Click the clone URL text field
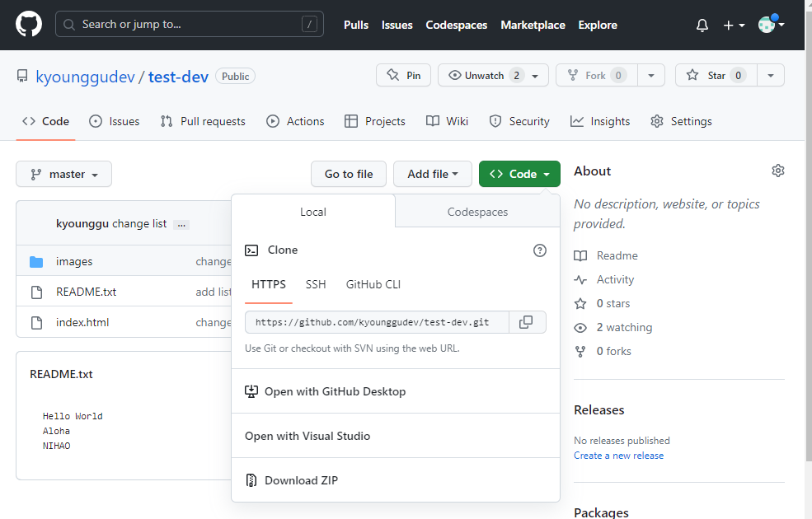 pyautogui.click(x=377, y=322)
